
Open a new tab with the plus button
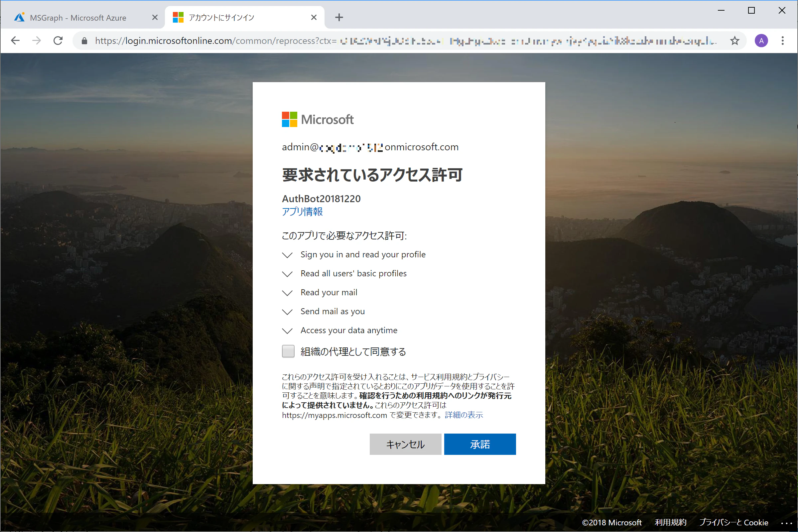point(339,17)
